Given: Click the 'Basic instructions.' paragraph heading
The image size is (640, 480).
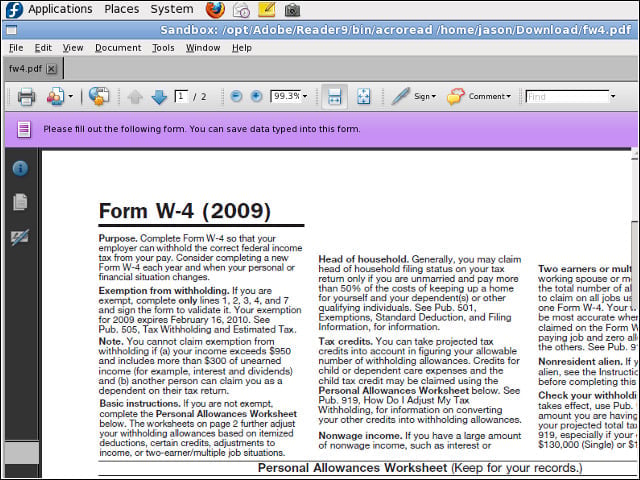Looking at the screenshot, I should pyautogui.click(x=140, y=404).
